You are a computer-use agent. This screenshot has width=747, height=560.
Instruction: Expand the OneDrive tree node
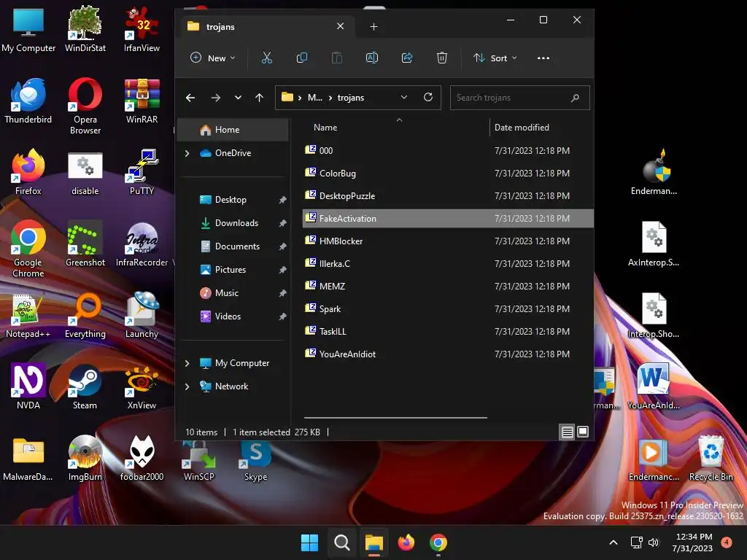[x=187, y=153]
